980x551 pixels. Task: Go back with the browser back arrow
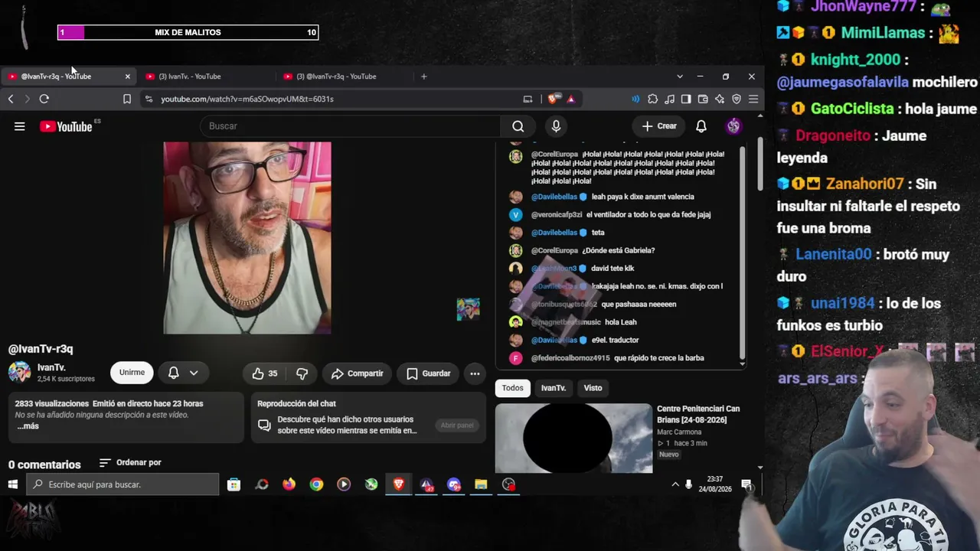pyautogui.click(x=11, y=99)
